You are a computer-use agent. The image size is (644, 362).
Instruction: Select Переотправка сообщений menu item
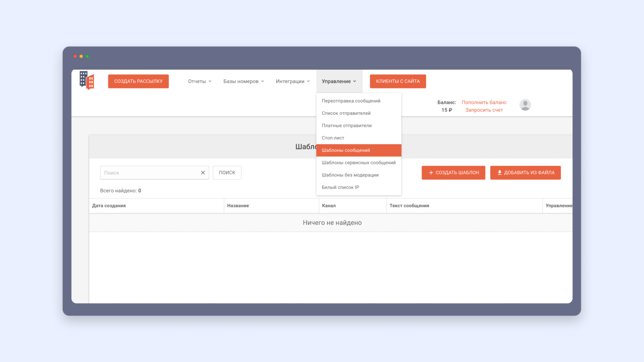[x=351, y=101]
